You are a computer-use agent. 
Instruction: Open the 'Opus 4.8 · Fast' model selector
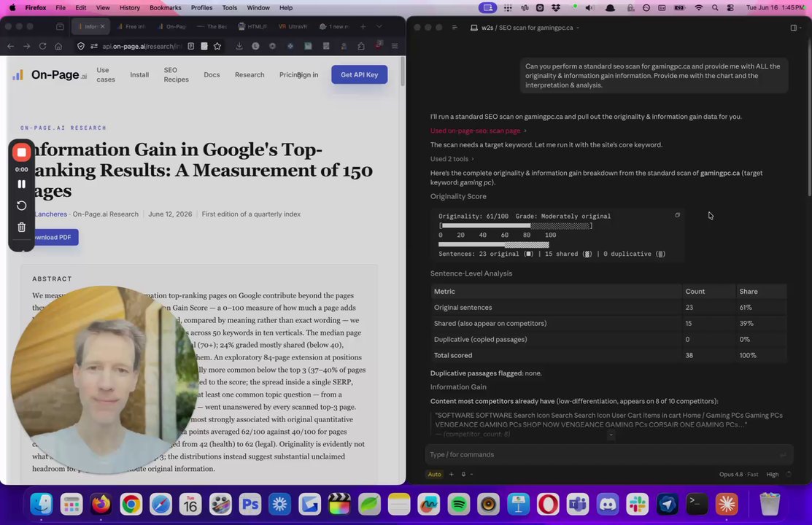(x=738, y=474)
